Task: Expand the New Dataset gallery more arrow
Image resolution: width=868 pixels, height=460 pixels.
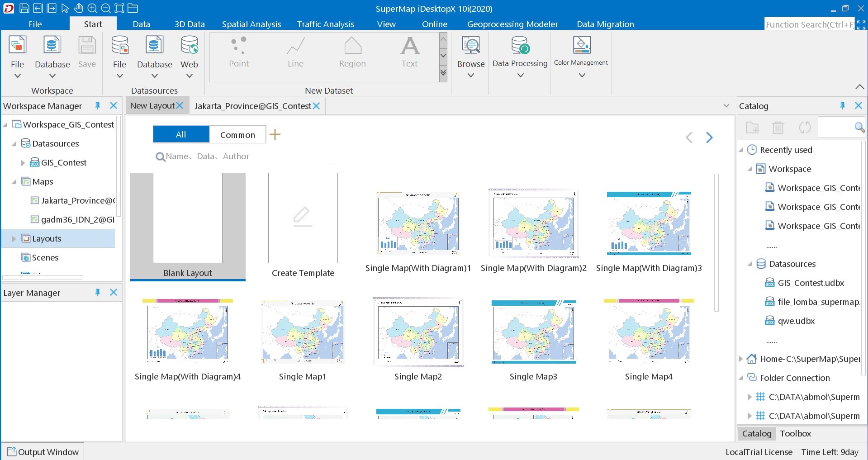Action: [x=443, y=72]
